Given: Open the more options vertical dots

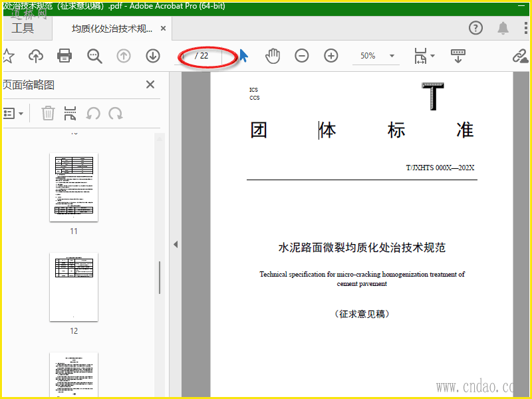Looking at the screenshot, I should coord(525,28).
